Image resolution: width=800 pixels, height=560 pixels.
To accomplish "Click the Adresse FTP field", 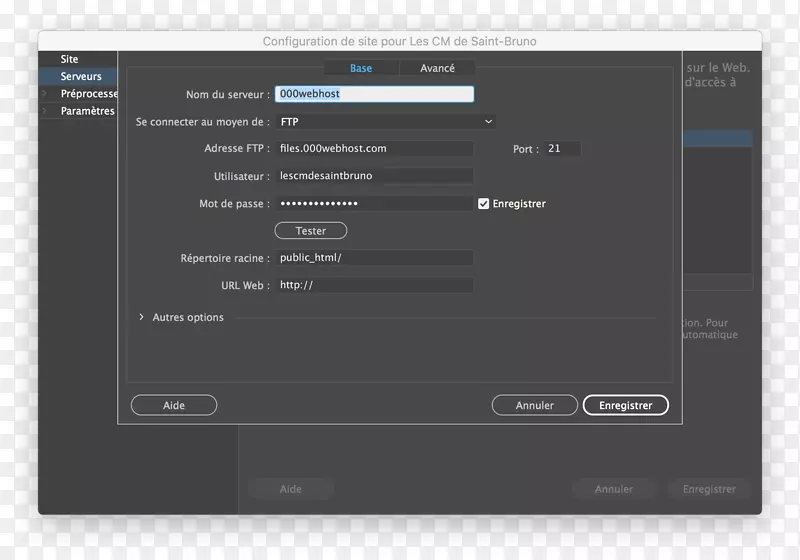I will [374, 148].
